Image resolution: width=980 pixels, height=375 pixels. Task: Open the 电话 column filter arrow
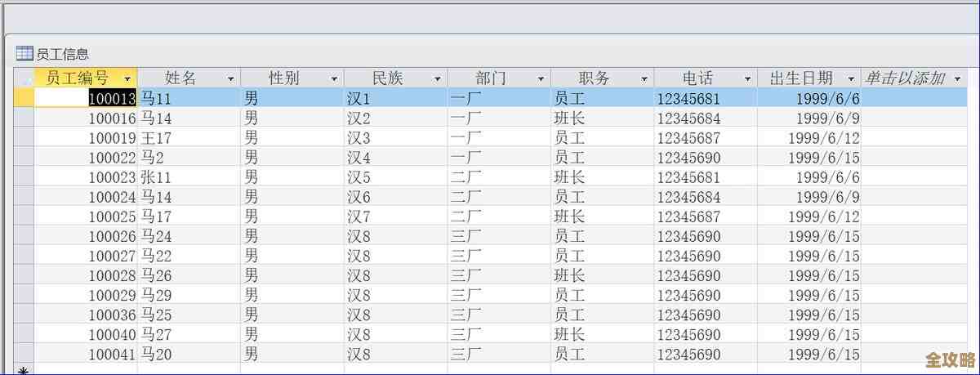(x=747, y=78)
